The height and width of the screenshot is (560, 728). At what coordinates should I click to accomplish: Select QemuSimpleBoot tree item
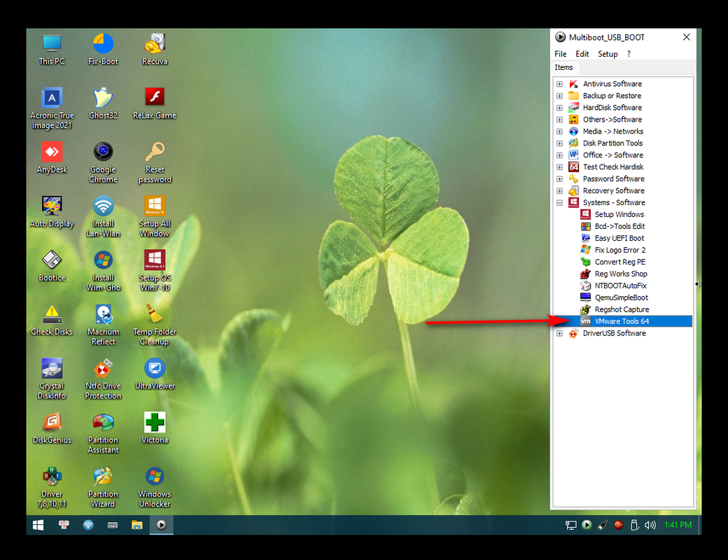[x=621, y=297]
